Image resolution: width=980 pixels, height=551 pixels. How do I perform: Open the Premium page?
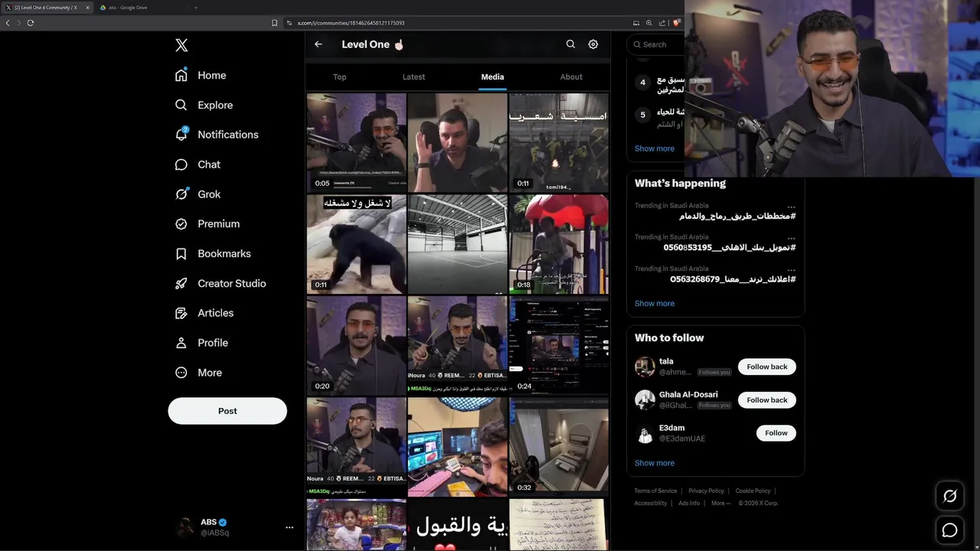[x=207, y=224]
